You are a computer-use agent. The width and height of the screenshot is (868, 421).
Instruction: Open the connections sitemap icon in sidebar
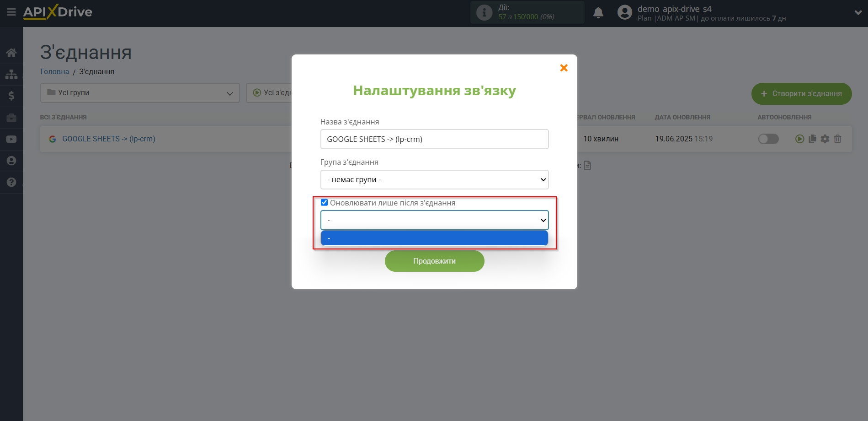11,74
